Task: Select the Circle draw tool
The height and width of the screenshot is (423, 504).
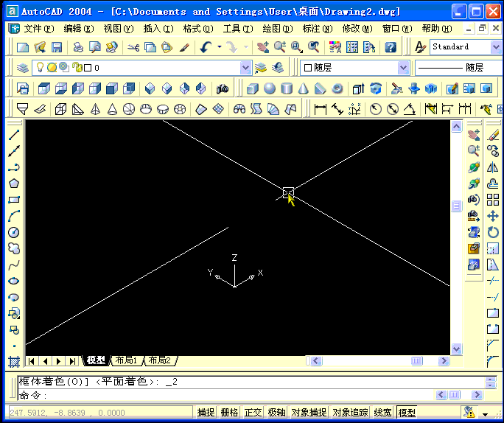Action: [x=14, y=232]
